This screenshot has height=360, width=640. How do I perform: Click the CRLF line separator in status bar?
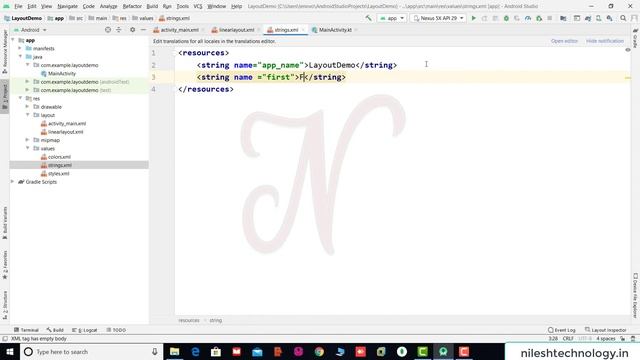pos(568,339)
